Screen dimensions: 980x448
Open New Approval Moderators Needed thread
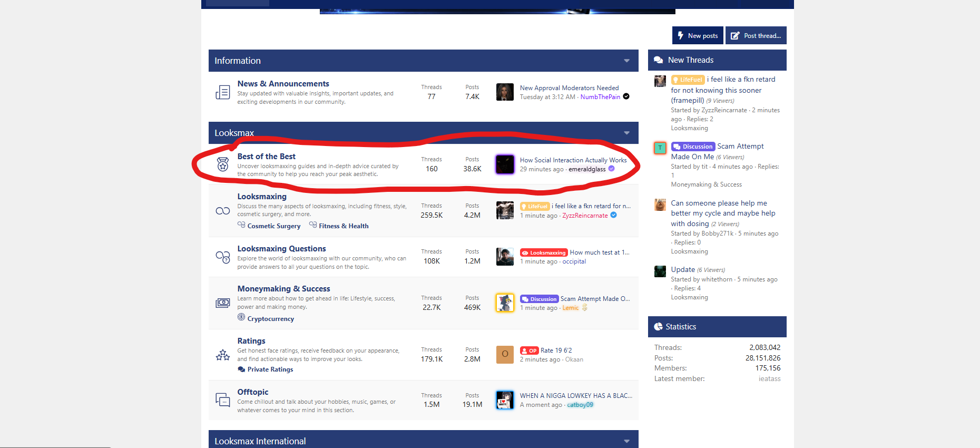coord(569,88)
